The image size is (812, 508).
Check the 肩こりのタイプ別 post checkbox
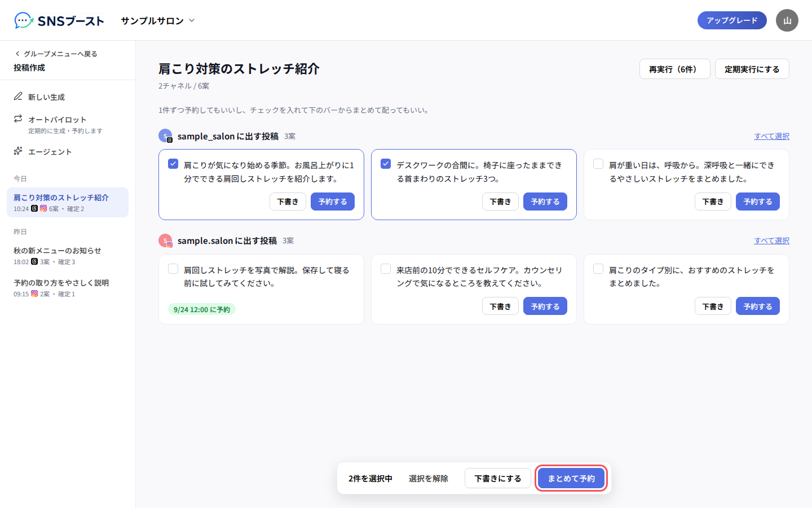[x=598, y=269]
